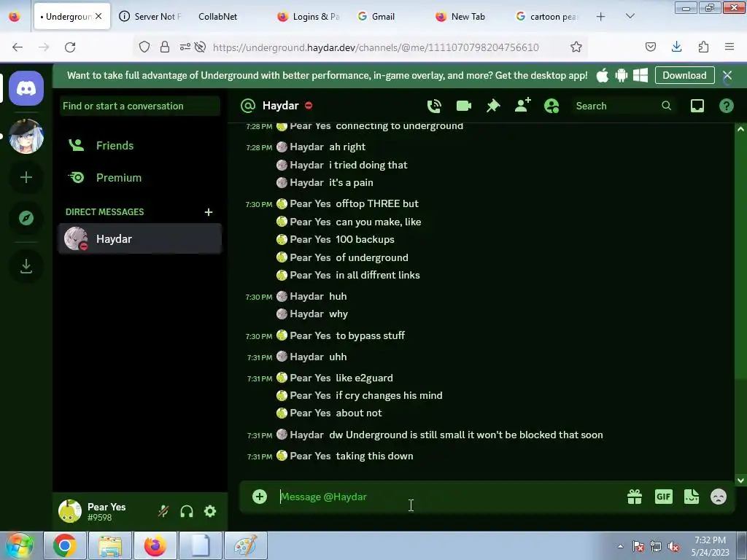Open Windows Start button
Screen dimensions: 747x560
(x=19, y=545)
